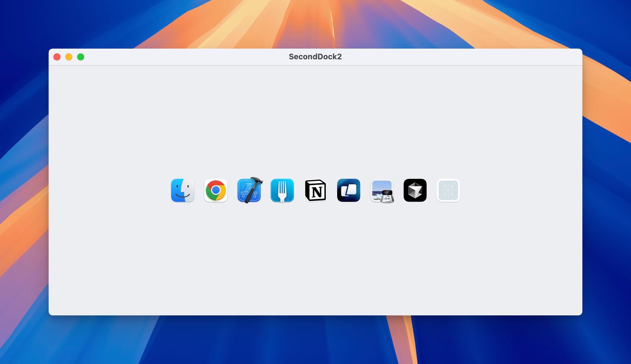Open the Preview app icon

[382, 191]
